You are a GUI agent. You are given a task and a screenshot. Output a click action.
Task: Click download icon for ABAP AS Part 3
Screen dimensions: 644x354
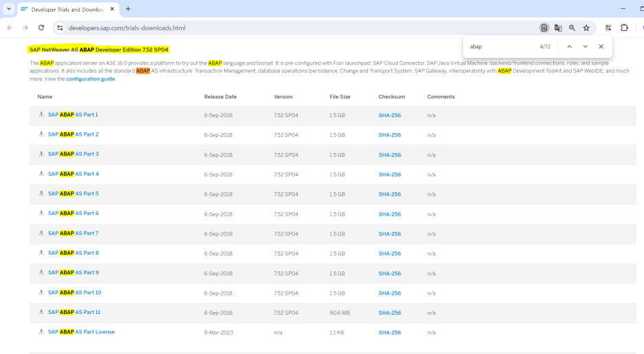pyautogui.click(x=41, y=154)
